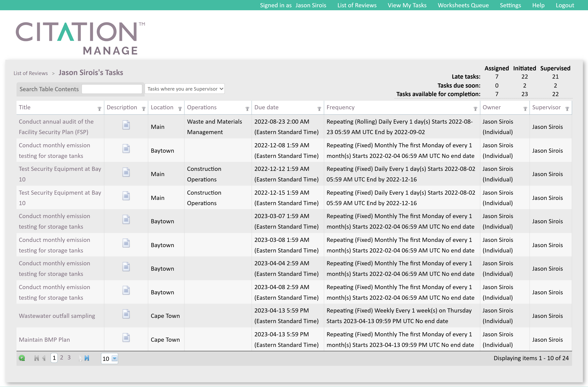Open the Title column filter funnel

pyautogui.click(x=100, y=108)
